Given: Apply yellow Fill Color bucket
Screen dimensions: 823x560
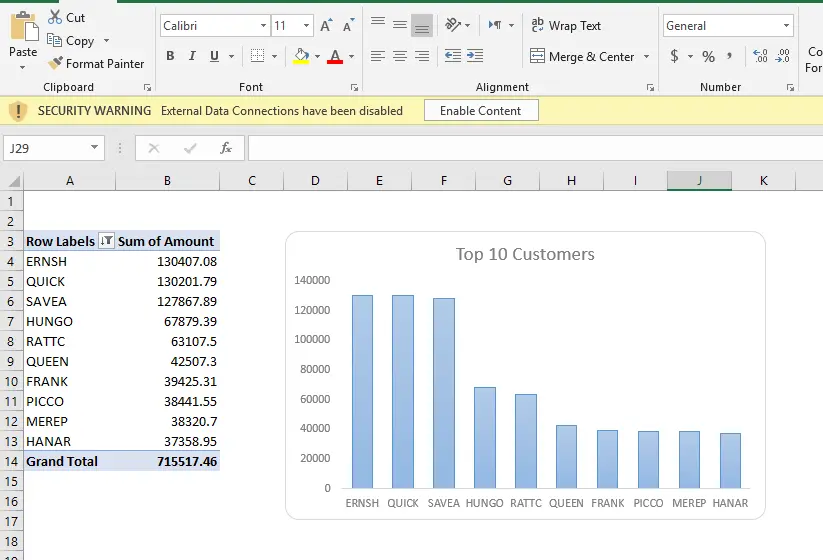Looking at the screenshot, I should tap(301, 56).
